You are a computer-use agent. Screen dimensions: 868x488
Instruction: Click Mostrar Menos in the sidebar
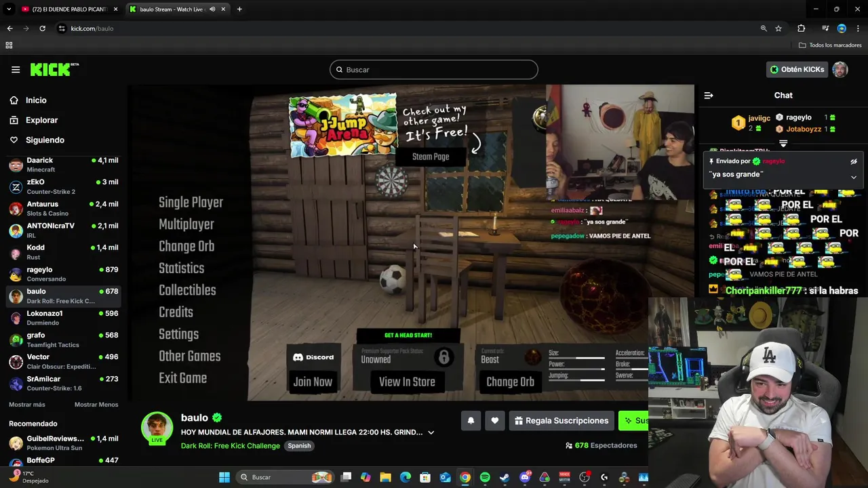pyautogui.click(x=96, y=405)
